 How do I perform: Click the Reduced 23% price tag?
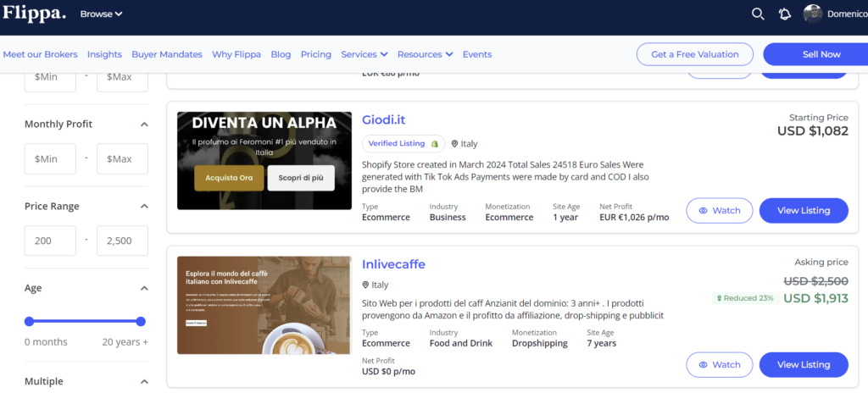[x=744, y=298]
